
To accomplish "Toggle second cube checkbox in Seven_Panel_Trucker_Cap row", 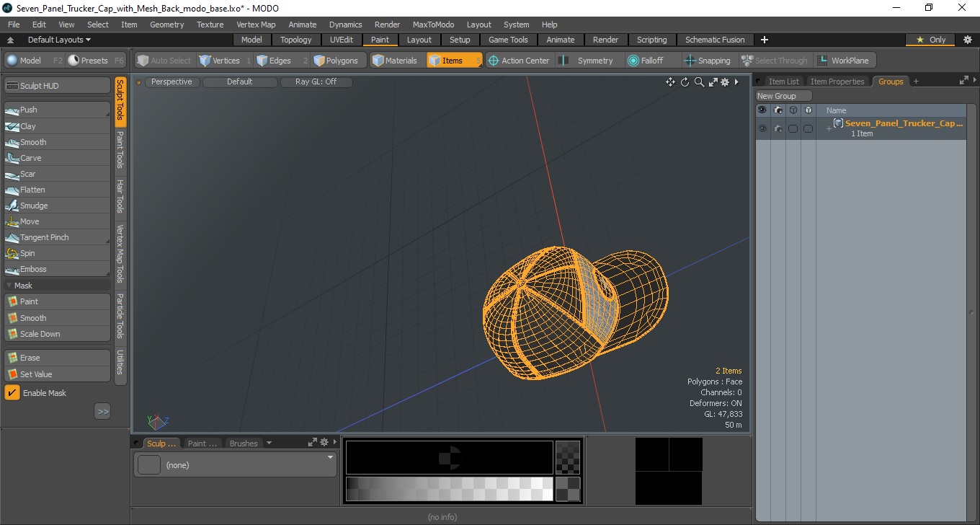I will click(x=808, y=128).
